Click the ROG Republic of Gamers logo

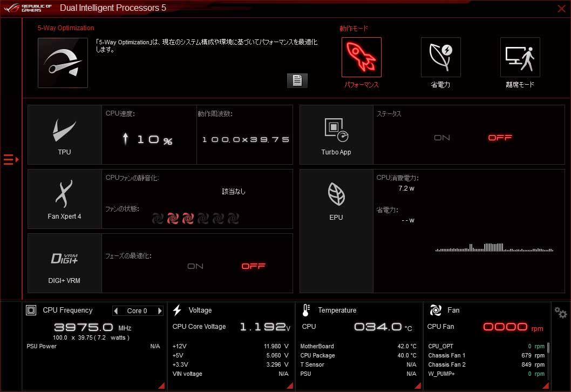tap(28, 8)
